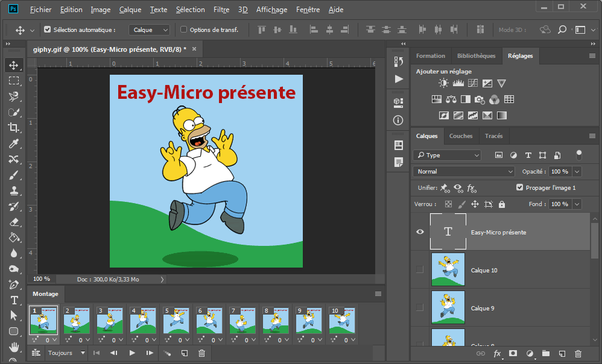
Task: Select the Eraser tool
Action: click(x=14, y=222)
